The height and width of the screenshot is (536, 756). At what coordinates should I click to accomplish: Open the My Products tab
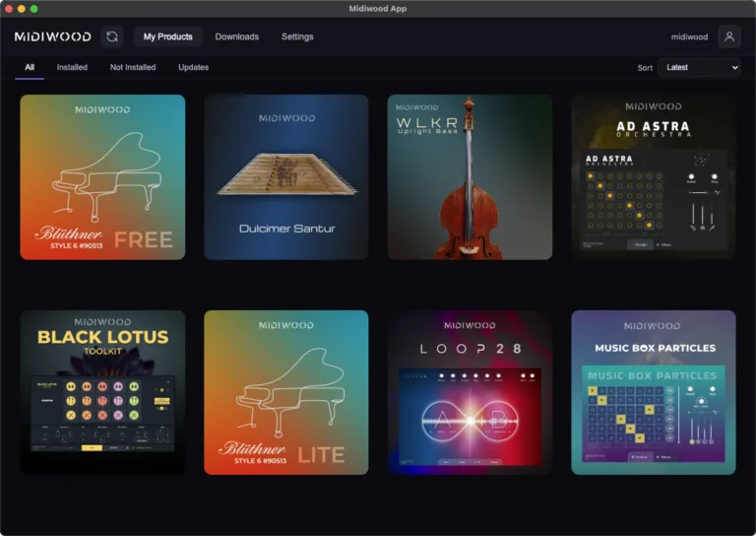pyautogui.click(x=167, y=36)
